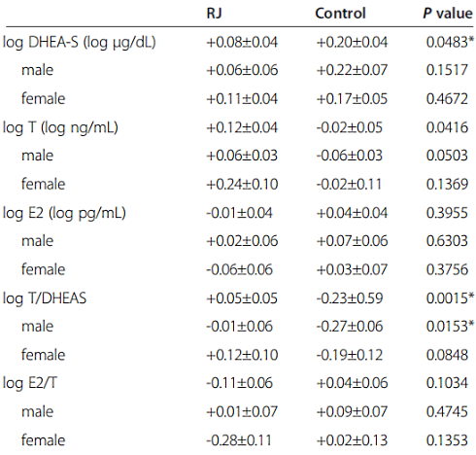Click RJ value +0.12±0.04 for log T
The width and height of the screenshot is (476, 455).
tap(242, 127)
